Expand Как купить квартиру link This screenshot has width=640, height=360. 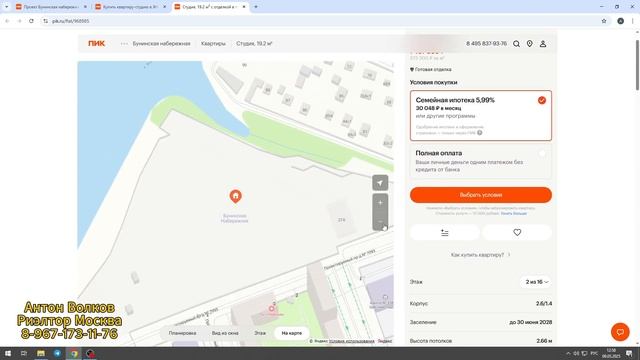[480, 255]
